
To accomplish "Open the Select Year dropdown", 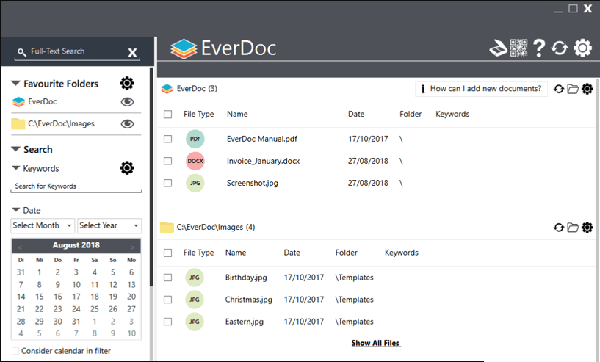I will coord(109,225).
